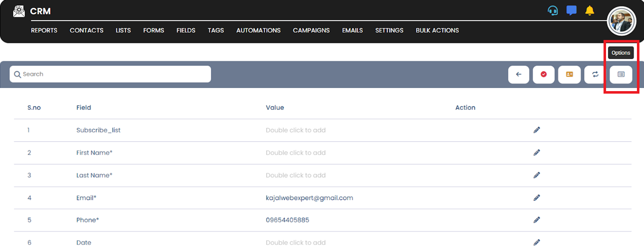Open the yellow notification bell
The image size is (644, 249).
[x=589, y=11]
